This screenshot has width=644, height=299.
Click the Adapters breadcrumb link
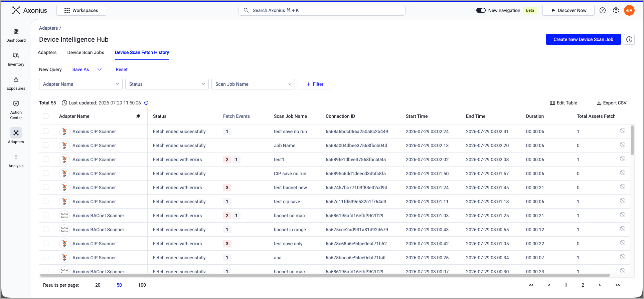[48, 28]
